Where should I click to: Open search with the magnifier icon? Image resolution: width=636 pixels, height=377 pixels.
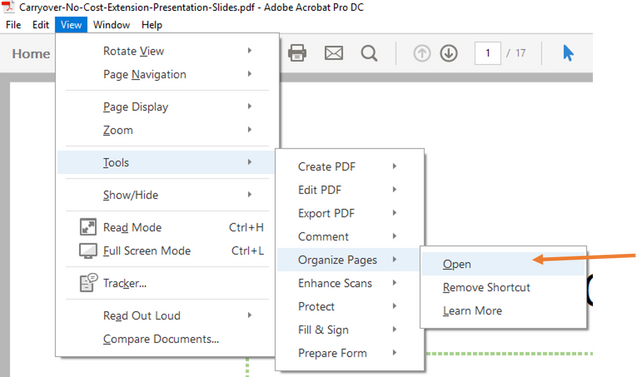(x=369, y=53)
